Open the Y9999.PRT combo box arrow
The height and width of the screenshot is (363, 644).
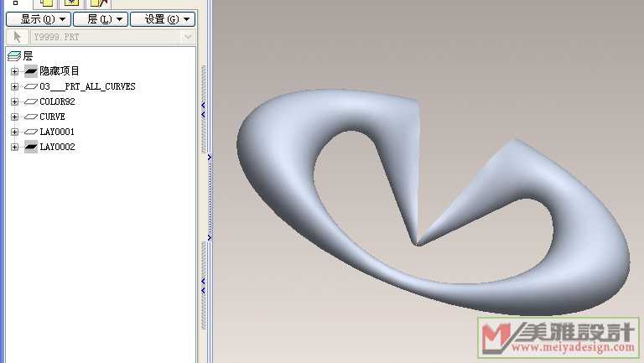tap(188, 37)
